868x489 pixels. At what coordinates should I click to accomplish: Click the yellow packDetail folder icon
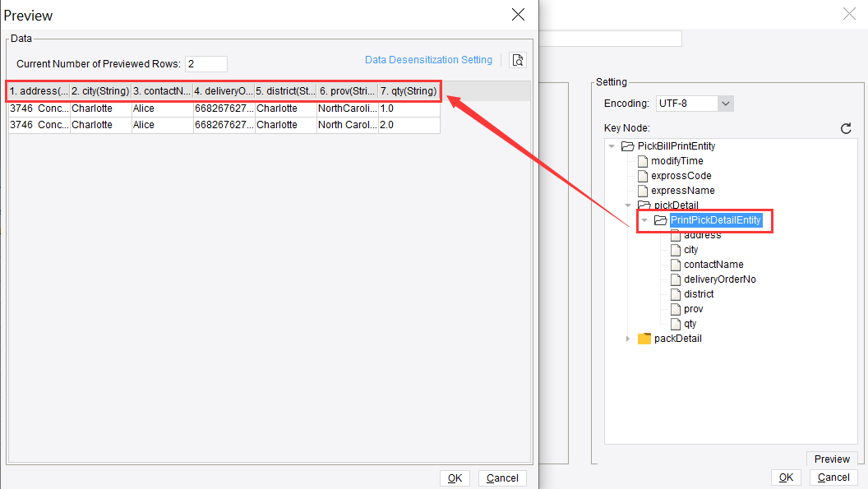(x=645, y=338)
